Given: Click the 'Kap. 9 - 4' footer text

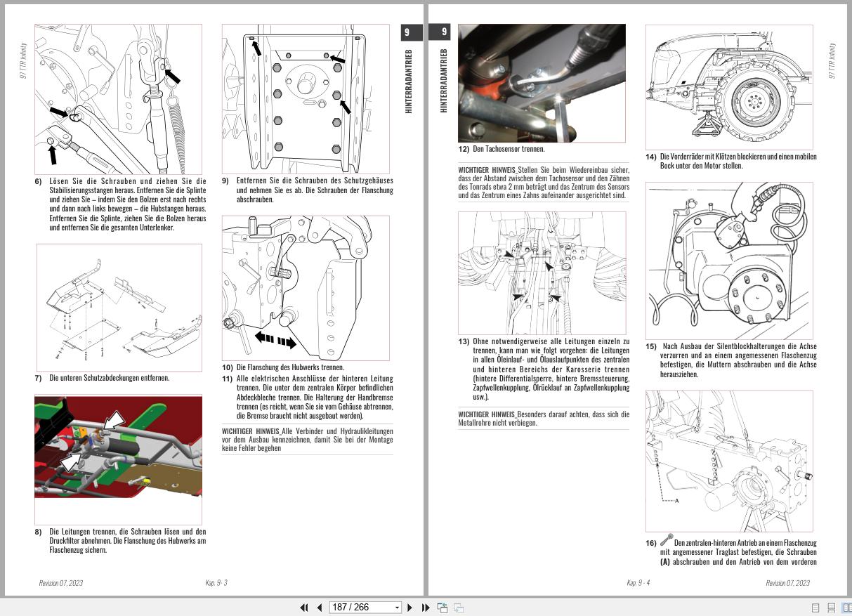Looking at the screenshot, I should click(638, 583).
